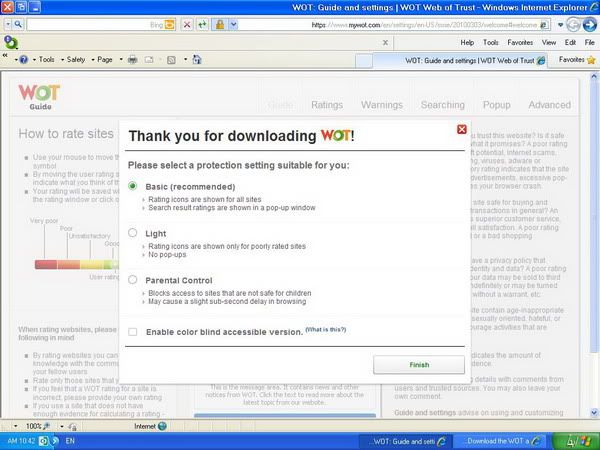Open the File menu
This screenshot has width=600, height=450.
(x=589, y=42)
